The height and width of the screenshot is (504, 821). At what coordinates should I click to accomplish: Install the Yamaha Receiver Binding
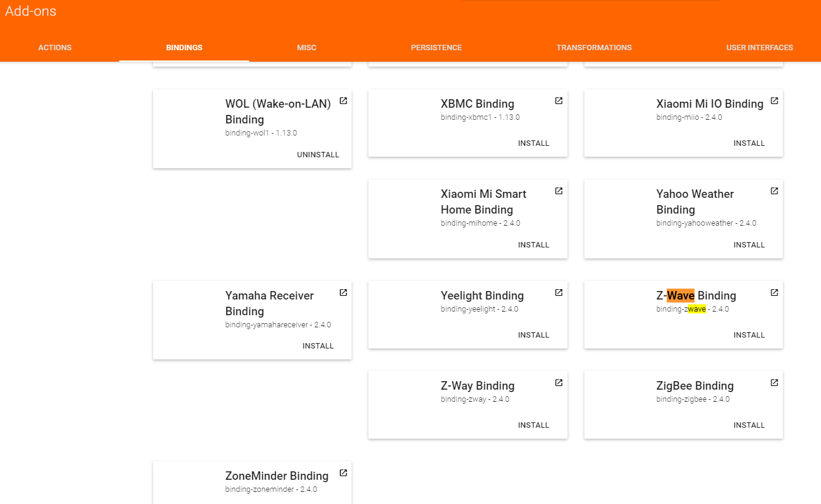[318, 346]
